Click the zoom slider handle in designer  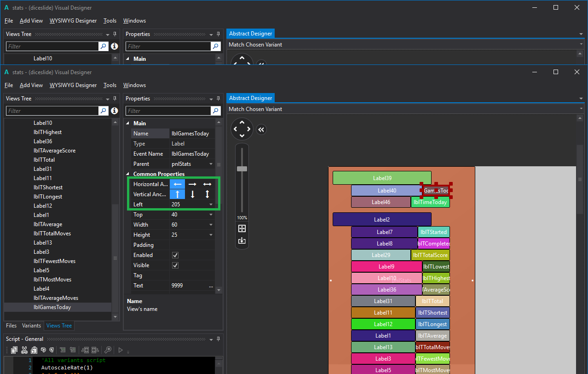point(242,169)
